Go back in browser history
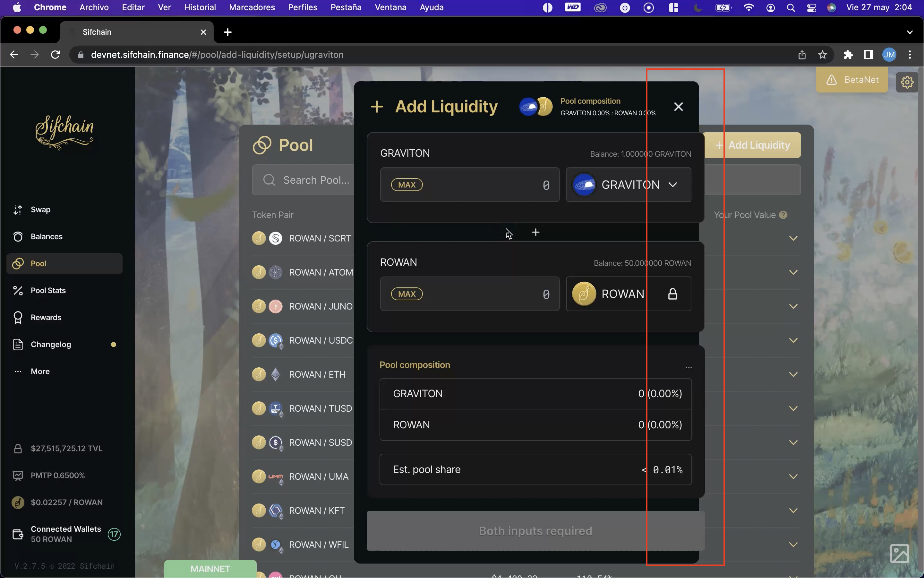 pyautogui.click(x=14, y=55)
